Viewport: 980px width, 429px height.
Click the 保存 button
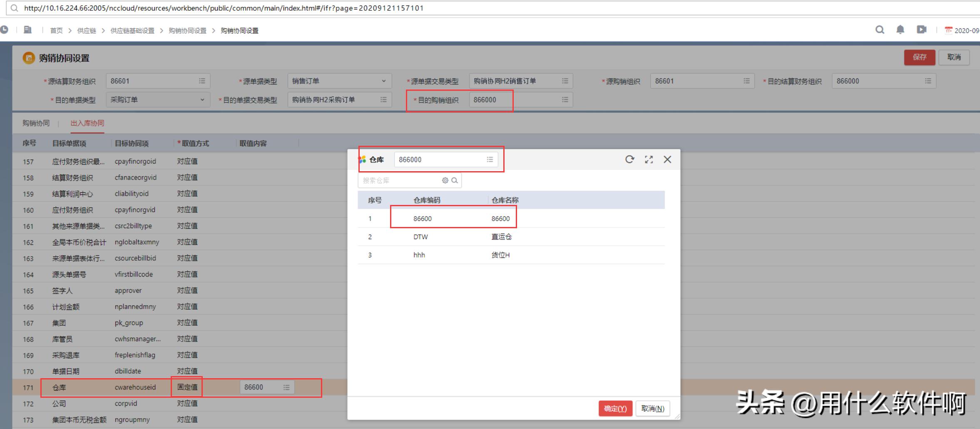click(920, 57)
